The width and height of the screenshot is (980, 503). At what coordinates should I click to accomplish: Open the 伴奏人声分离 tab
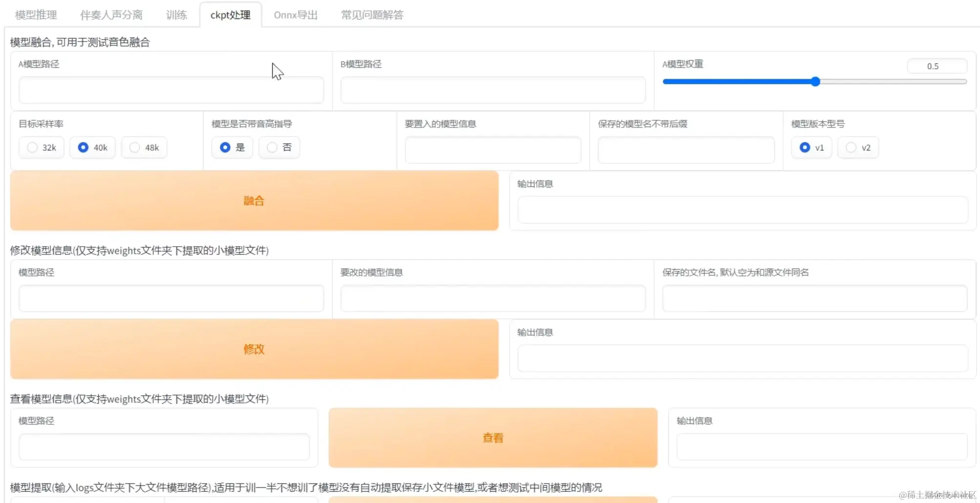point(111,14)
